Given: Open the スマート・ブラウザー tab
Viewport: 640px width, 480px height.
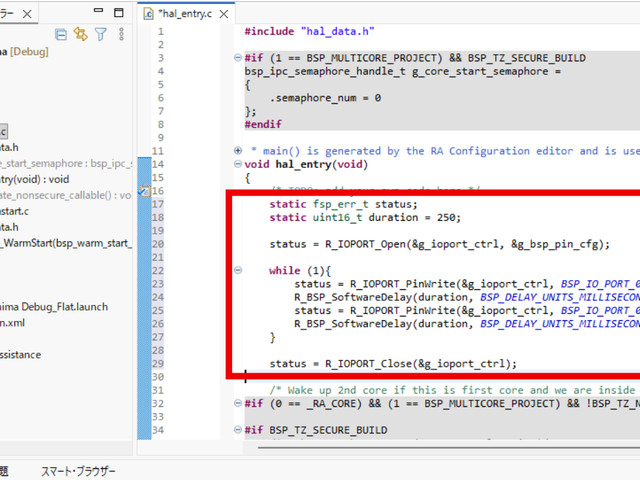Looking at the screenshot, I should [78, 471].
